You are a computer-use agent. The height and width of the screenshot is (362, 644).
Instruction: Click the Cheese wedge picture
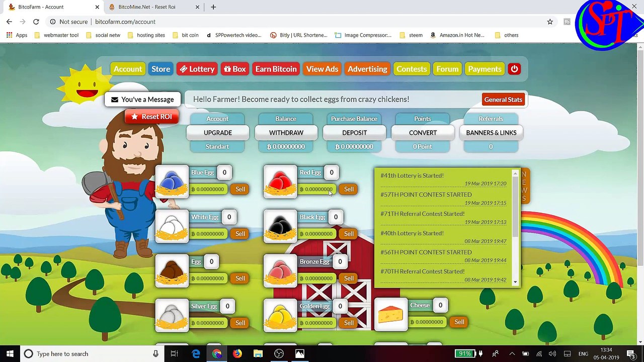click(391, 315)
